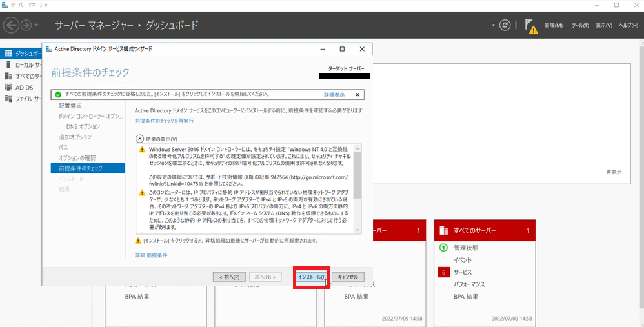Screen dimensions: 644x327
Task: Select ドメイン コントローラー オプション step
Action: pyautogui.click(x=91, y=116)
